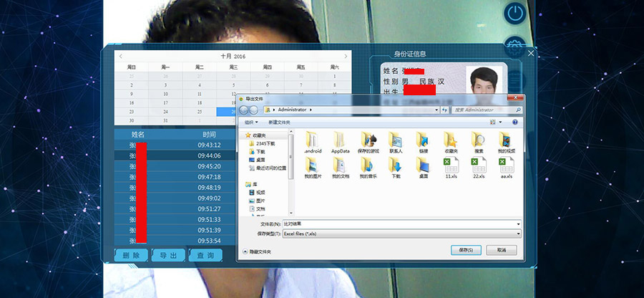Click the help question mark icon

pos(514,122)
